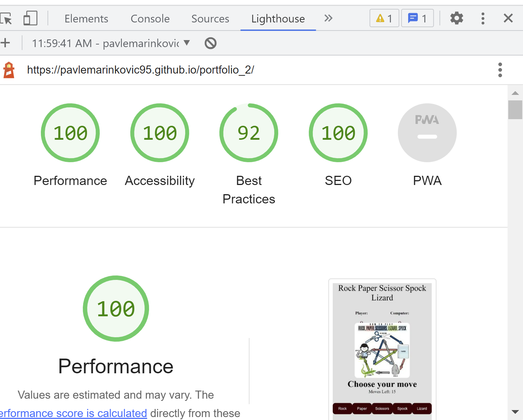Switch to the Console tab

pyautogui.click(x=150, y=18)
